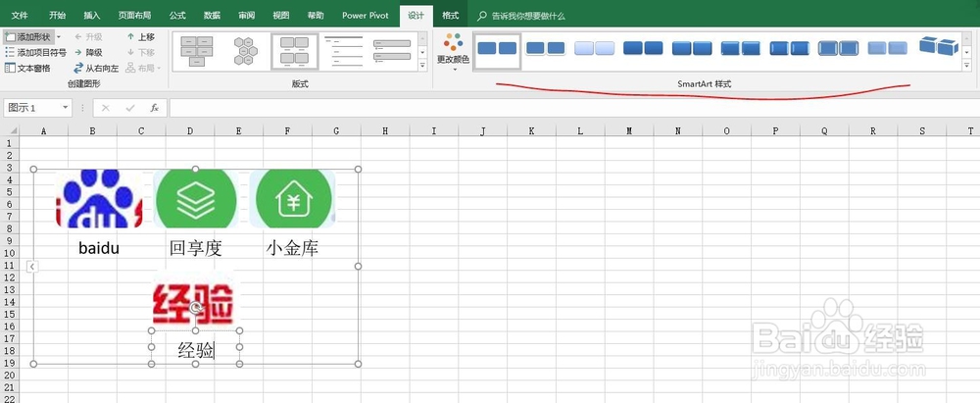The width and height of the screenshot is (980, 403).
Task: Click 下移 (Move Down)
Action: (x=140, y=53)
